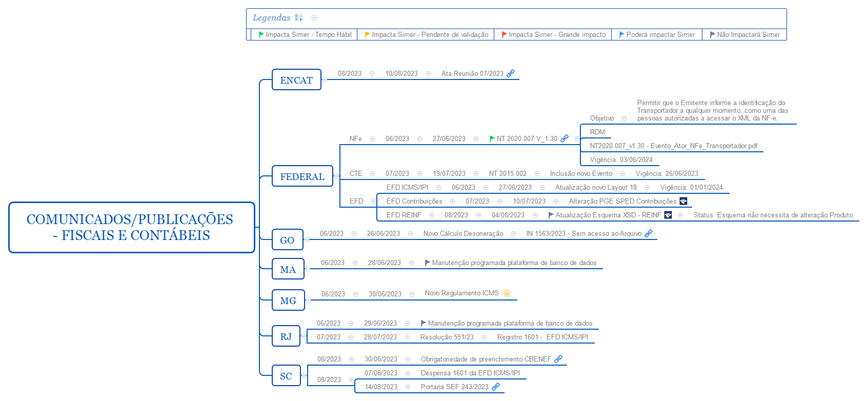Click the orange flag for Pendente de validação legend
This screenshot has height=401, width=868.
[x=368, y=34]
